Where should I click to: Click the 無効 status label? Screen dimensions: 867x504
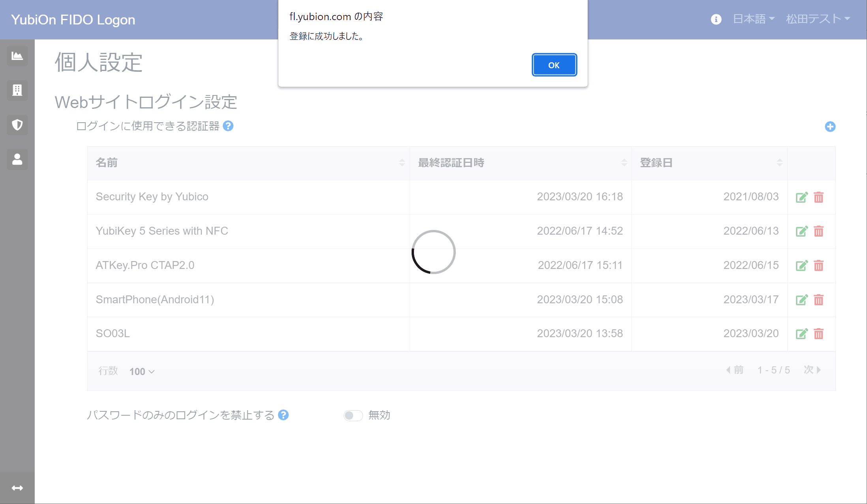point(379,415)
